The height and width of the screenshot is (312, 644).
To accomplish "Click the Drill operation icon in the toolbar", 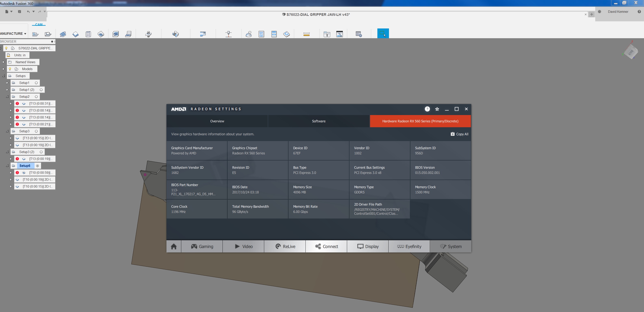I will (x=148, y=34).
